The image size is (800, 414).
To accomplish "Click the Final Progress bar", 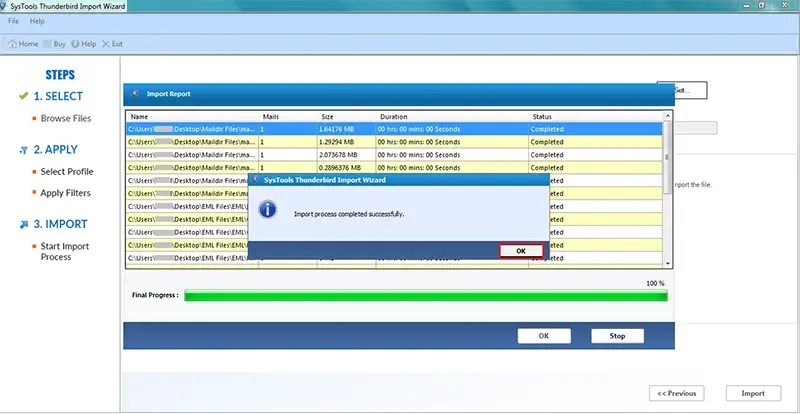I will pyautogui.click(x=426, y=295).
